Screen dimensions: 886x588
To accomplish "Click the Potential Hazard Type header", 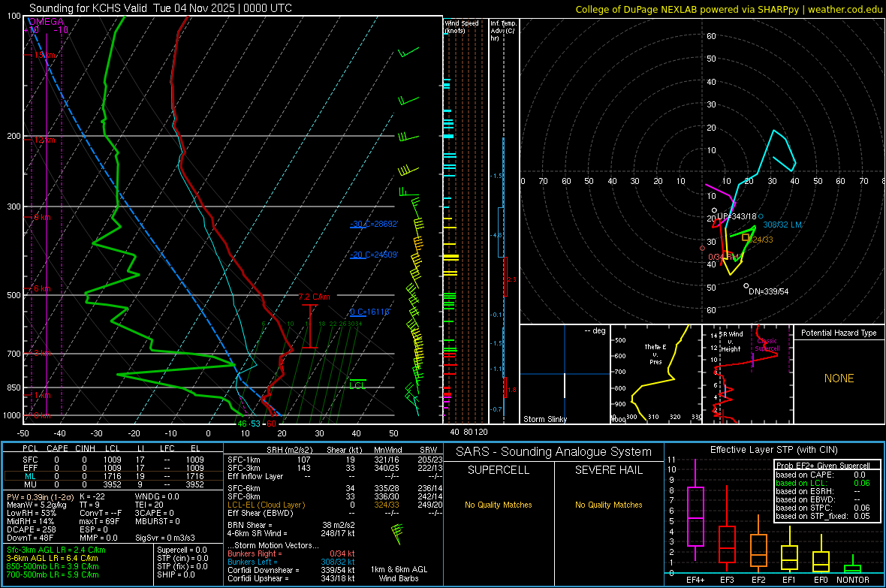I will tap(839, 333).
